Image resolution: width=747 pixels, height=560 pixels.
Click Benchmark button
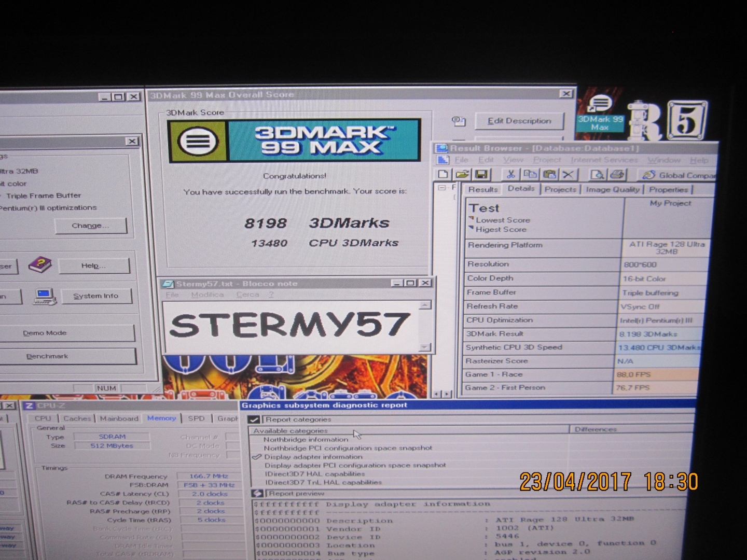click(x=67, y=356)
